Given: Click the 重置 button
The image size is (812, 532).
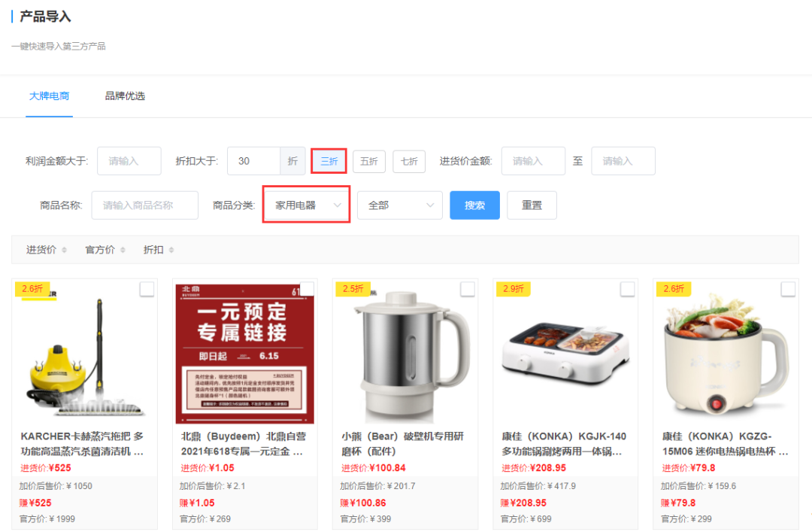Looking at the screenshot, I should tap(532, 205).
